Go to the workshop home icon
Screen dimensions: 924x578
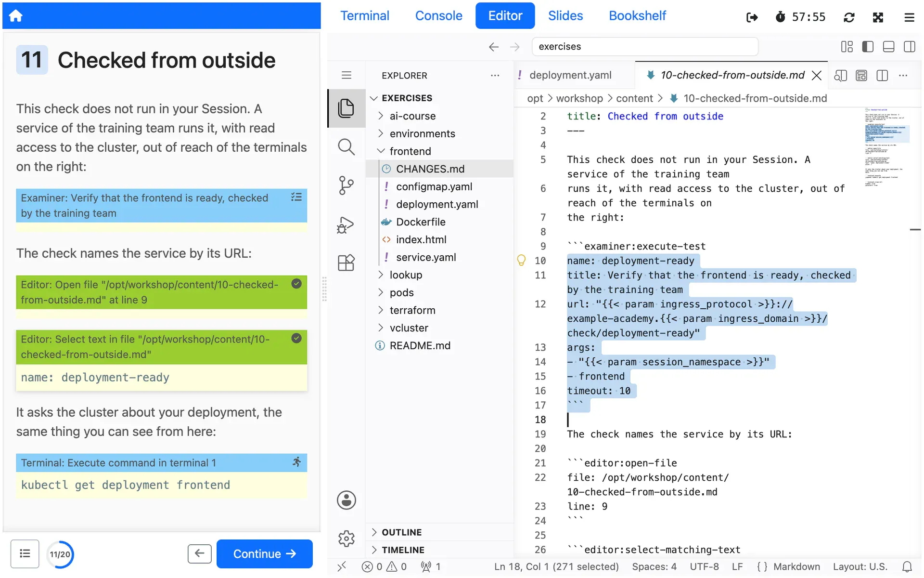15,15
